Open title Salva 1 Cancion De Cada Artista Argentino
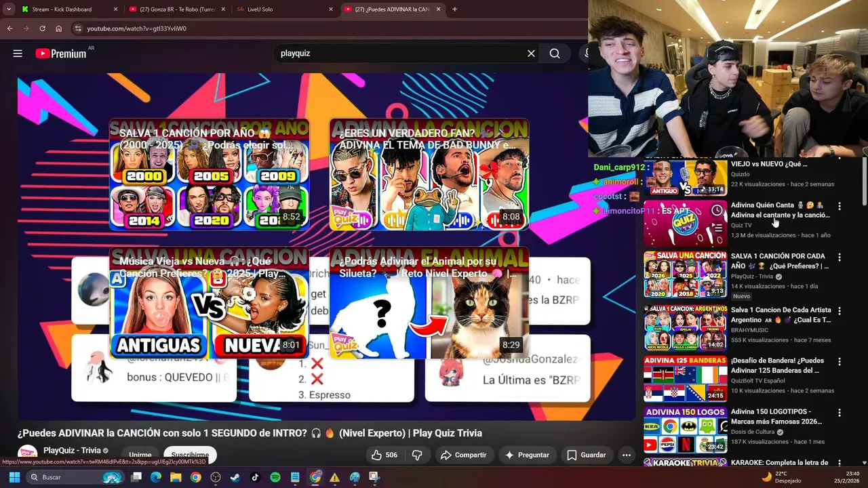This screenshot has width=868, height=488. (781, 315)
